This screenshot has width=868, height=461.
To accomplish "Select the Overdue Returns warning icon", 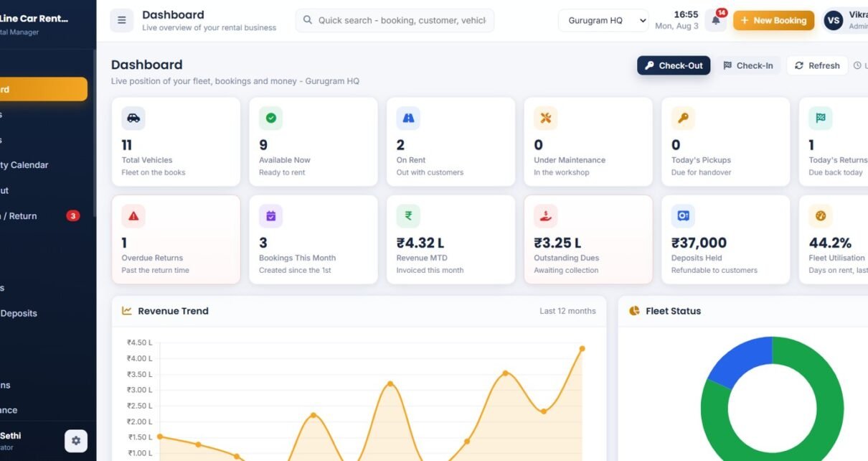I will pos(133,215).
